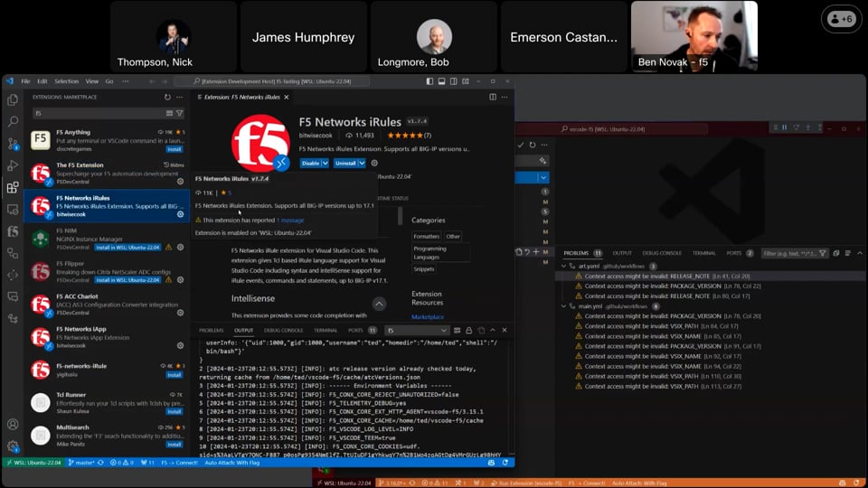Clear extensions search results icon
The image size is (868, 488).
[169, 114]
